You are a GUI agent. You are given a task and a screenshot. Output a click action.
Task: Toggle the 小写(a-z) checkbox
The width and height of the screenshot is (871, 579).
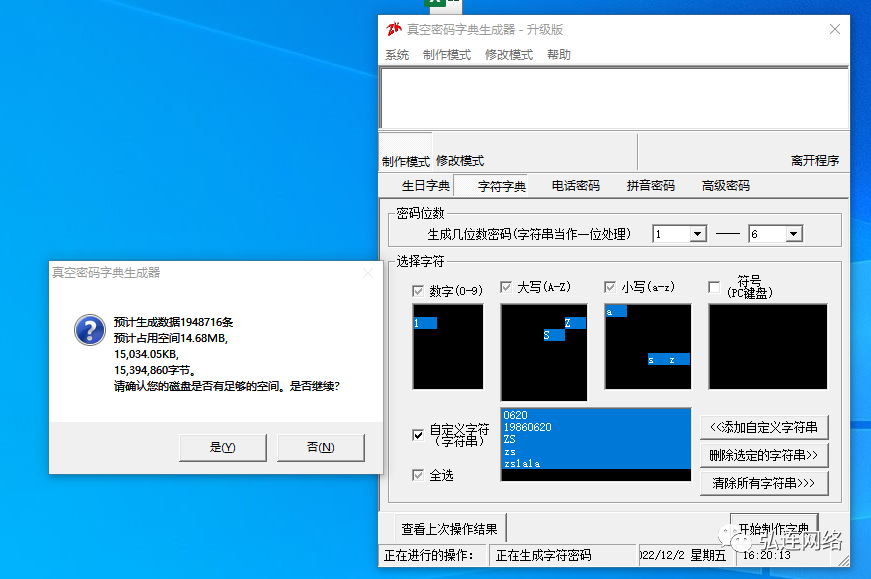610,287
